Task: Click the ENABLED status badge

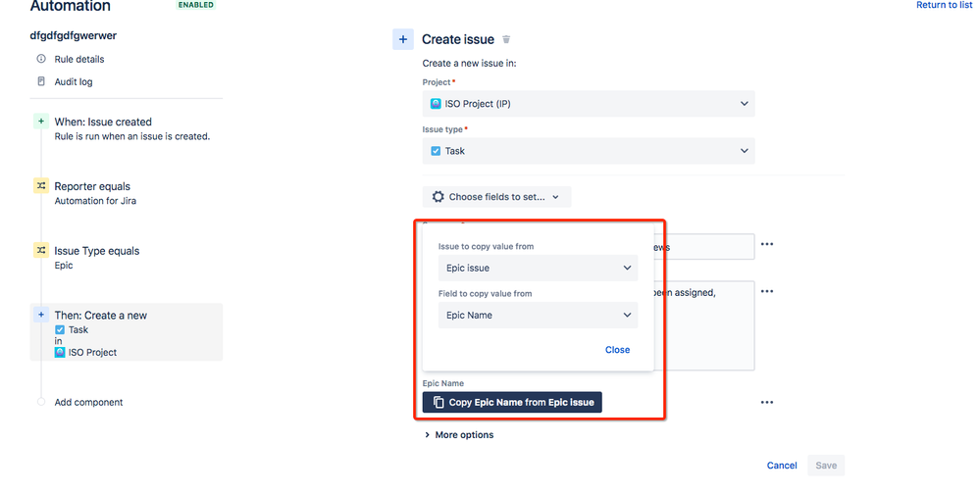Action: (x=196, y=5)
